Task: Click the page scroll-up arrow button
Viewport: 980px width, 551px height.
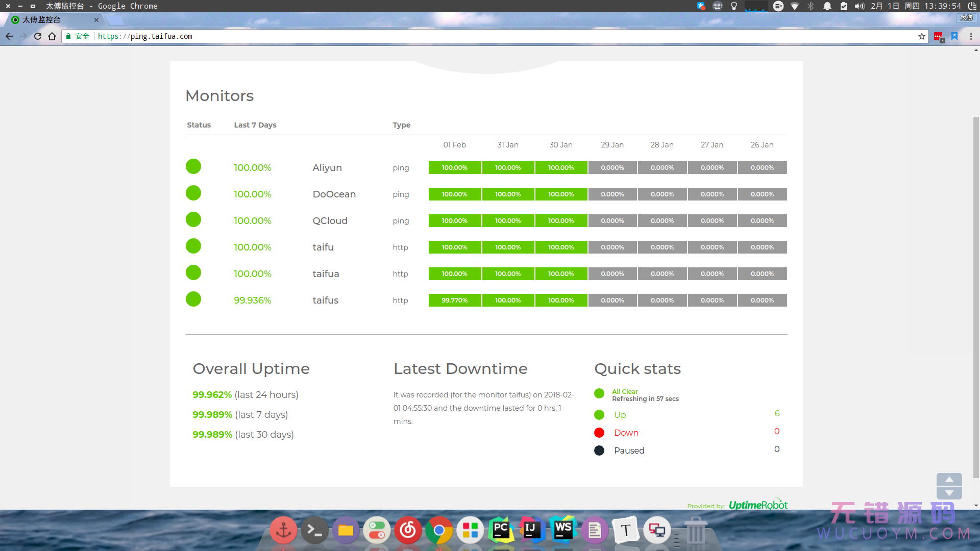Action: tap(949, 480)
